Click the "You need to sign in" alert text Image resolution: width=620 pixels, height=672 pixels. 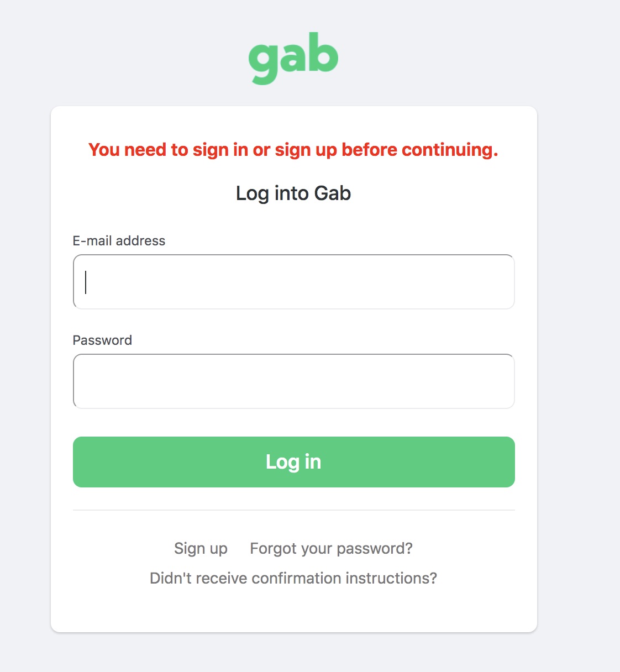[293, 150]
